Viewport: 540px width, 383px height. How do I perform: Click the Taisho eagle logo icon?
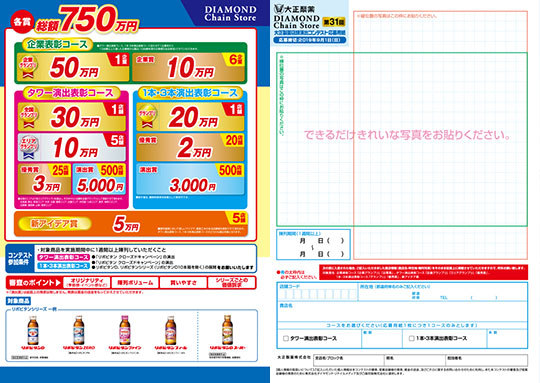point(278,8)
